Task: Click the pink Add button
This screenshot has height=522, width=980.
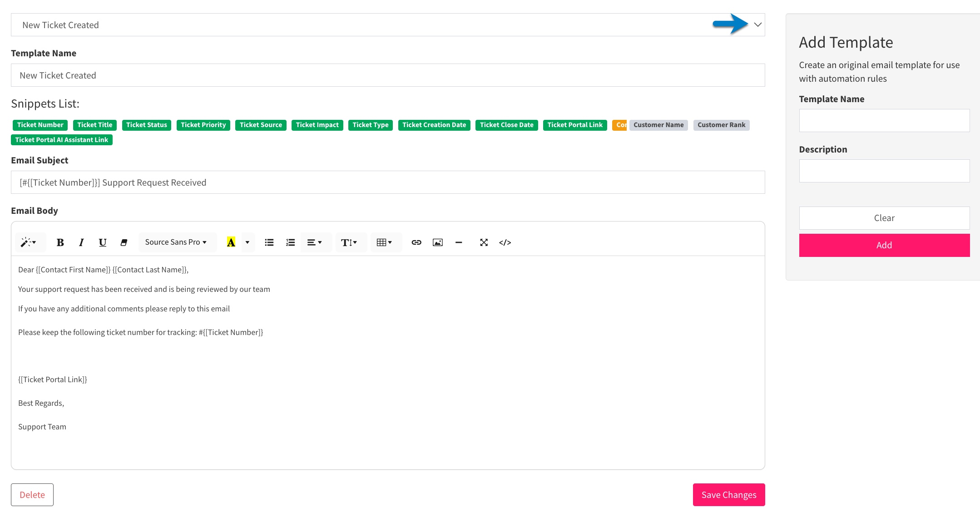Action: click(x=884, y=246)
